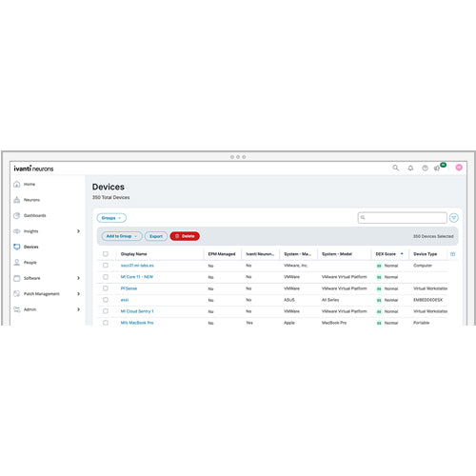Check the PFSense row checkbox
The image size is (476, 476).
[106, 288]
